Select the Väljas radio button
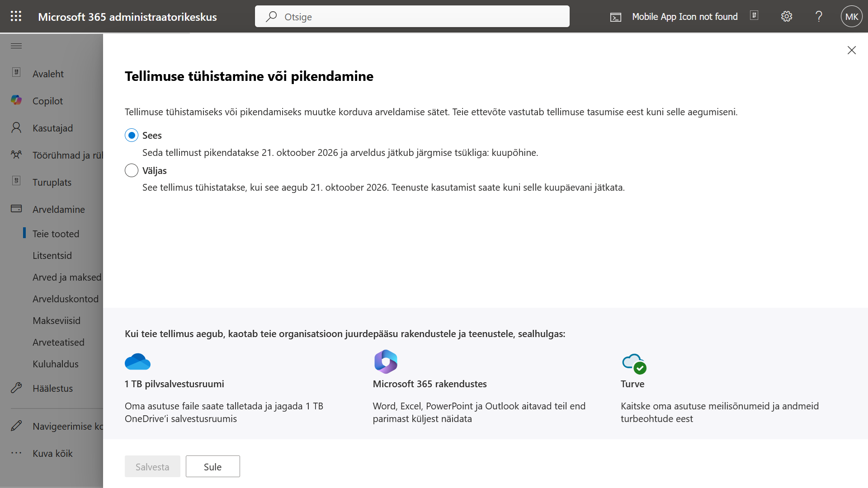This screenshot has height=488, width=868. [132, 170]
